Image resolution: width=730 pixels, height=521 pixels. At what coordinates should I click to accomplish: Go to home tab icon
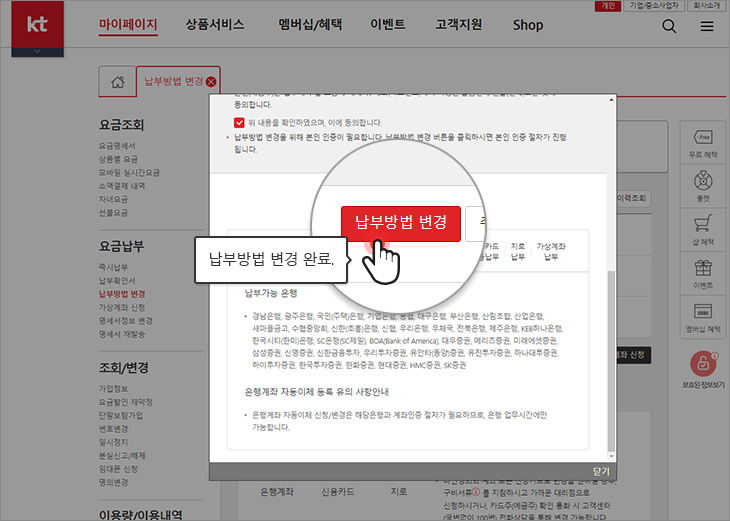tap(117, 82)
